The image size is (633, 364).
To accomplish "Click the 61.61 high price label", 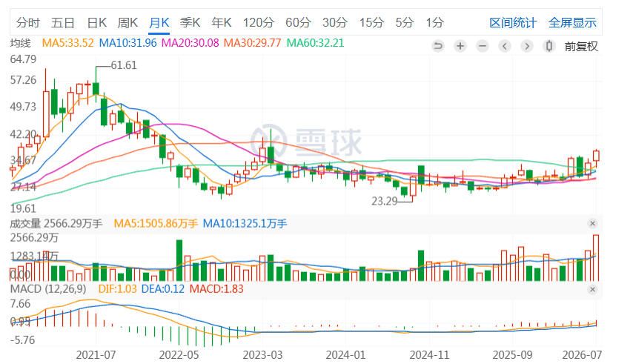I will (x=124, y=65).
